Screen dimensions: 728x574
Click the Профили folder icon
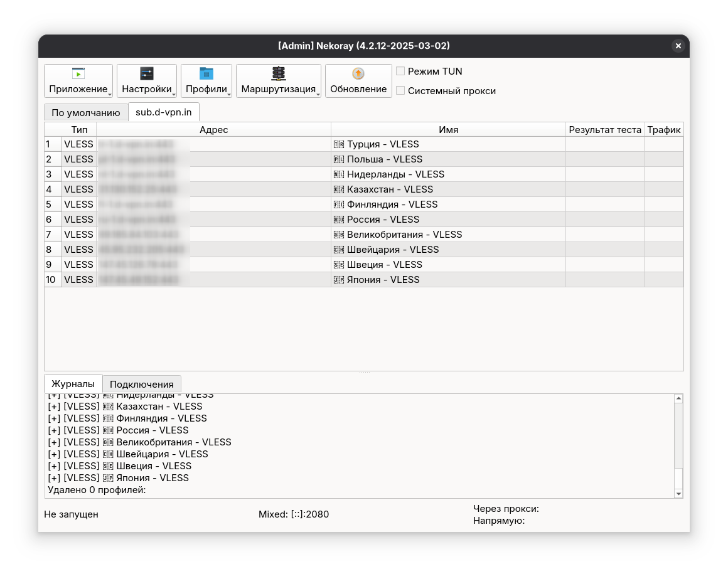click(206, 73)
